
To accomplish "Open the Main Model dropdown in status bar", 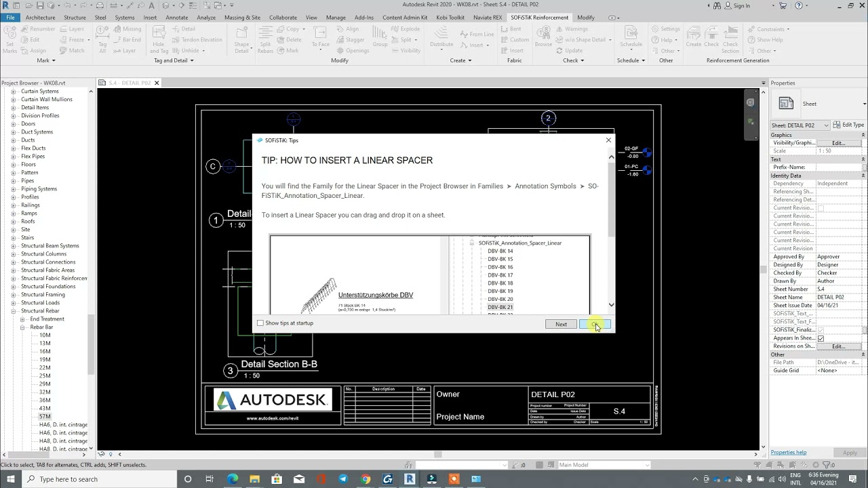I will coord(603,465).
